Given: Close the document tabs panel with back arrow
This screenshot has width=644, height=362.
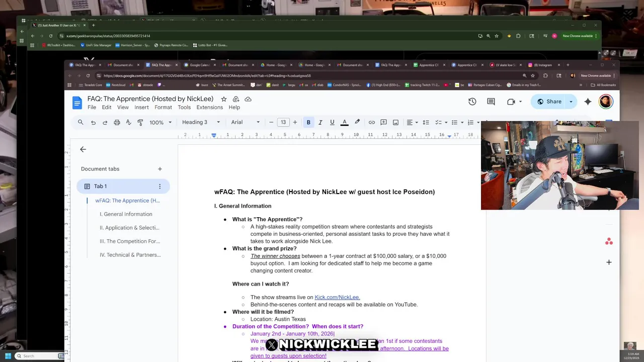Looking at the screenshot, I should pyautogui.click(x=83, y=149).
